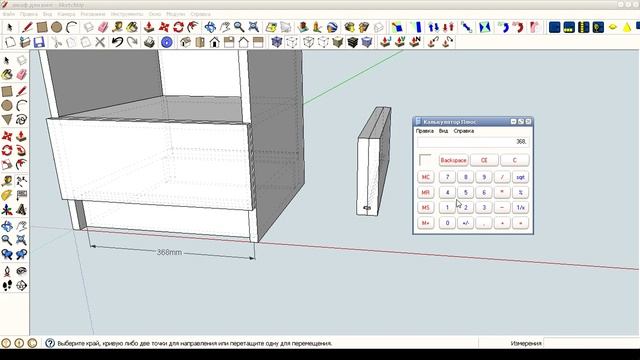
Task: Select the Zoom magnifier in top toolbar
Action: coord(239,27)
